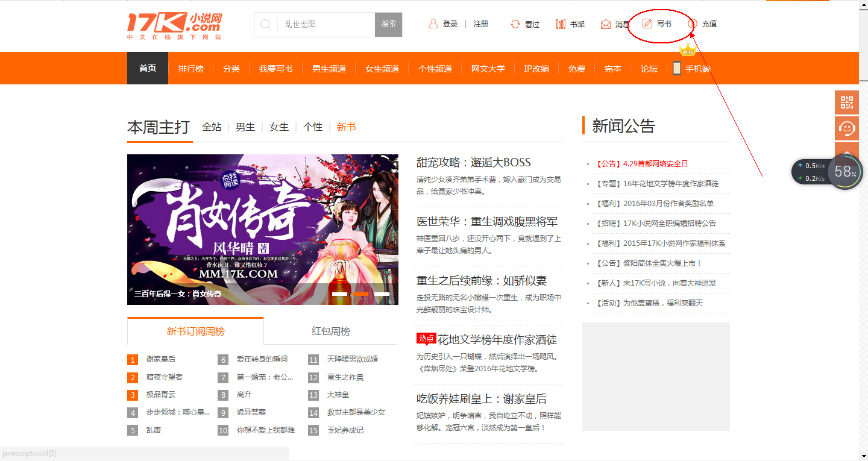The height and width of the screenshot is (461, 868).
Task: Click the 搜索 search button
Action: point(389,25)
